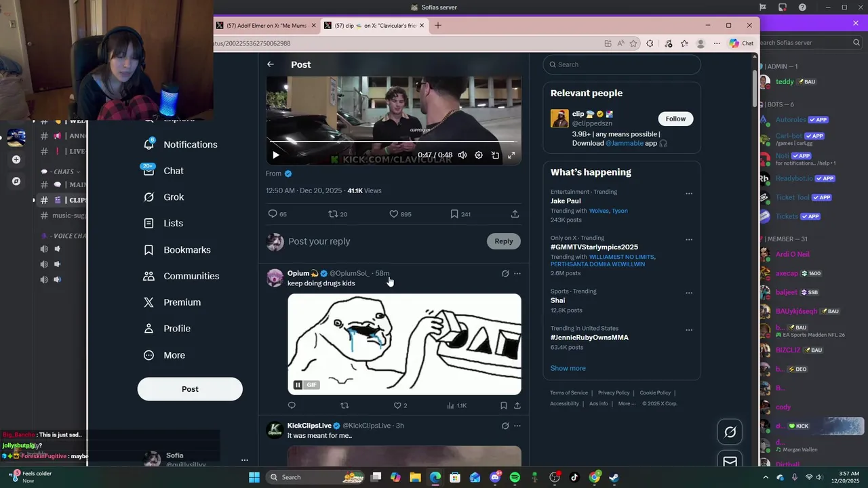Open the Edge favorites list icon
The image size is (868, 488).
pyautogui.click(x=684, y=43)
